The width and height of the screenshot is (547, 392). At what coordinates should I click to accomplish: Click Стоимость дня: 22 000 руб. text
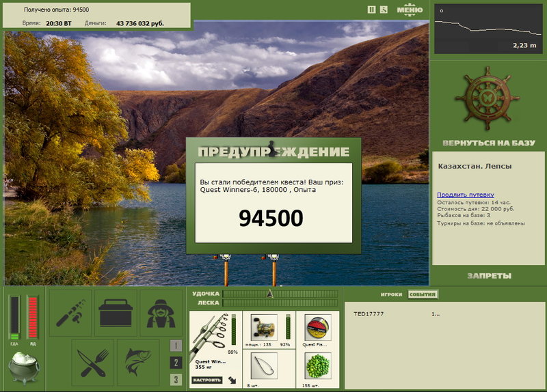(476, 209)
